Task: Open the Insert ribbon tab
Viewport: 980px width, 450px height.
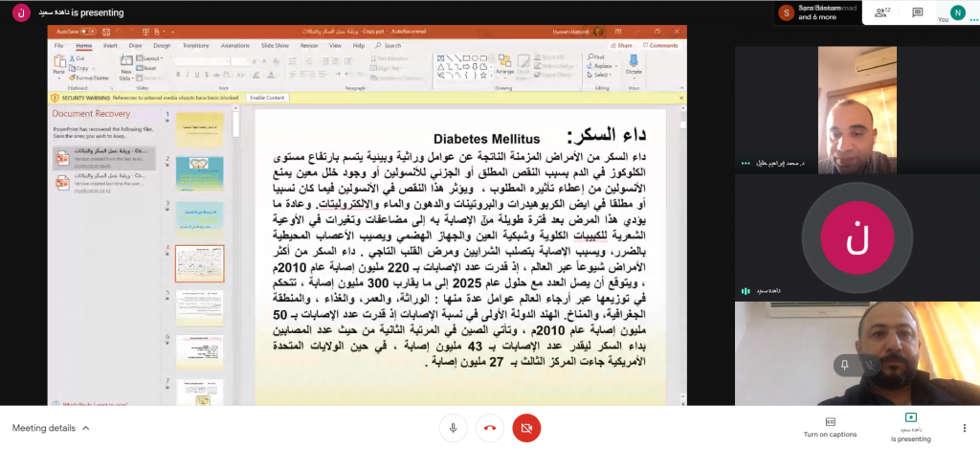Action: click(110, 45)
